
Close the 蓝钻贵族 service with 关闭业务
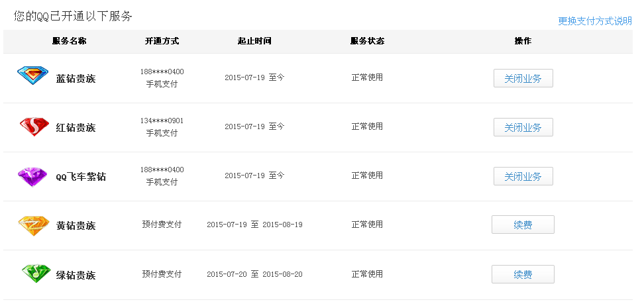523,78
